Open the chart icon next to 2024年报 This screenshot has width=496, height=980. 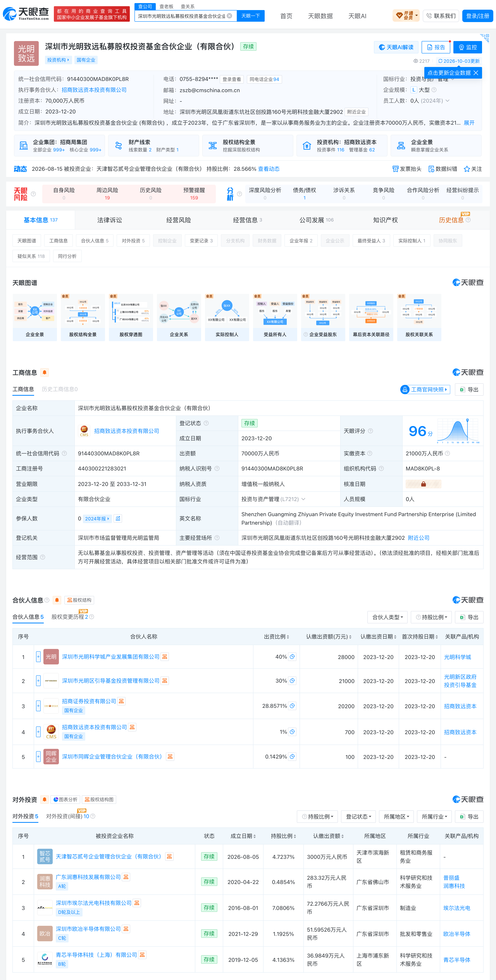click(118, 518)
